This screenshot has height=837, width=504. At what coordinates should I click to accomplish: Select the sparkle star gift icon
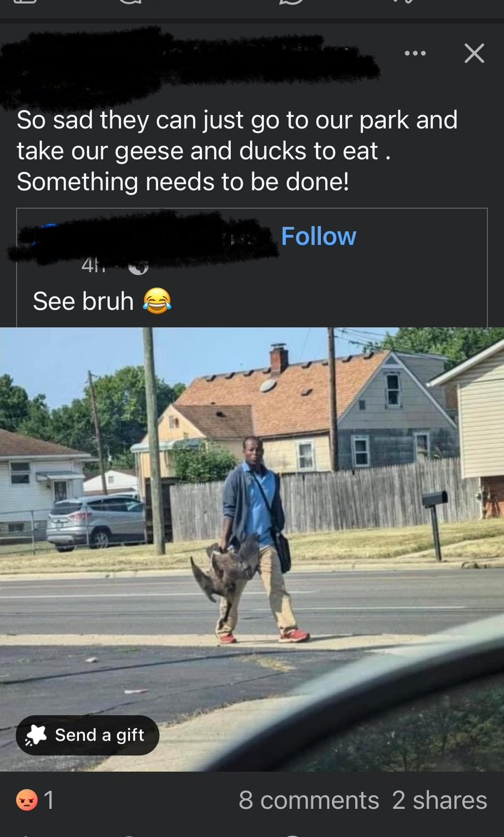pyautogui.click(x=37, y=735)
